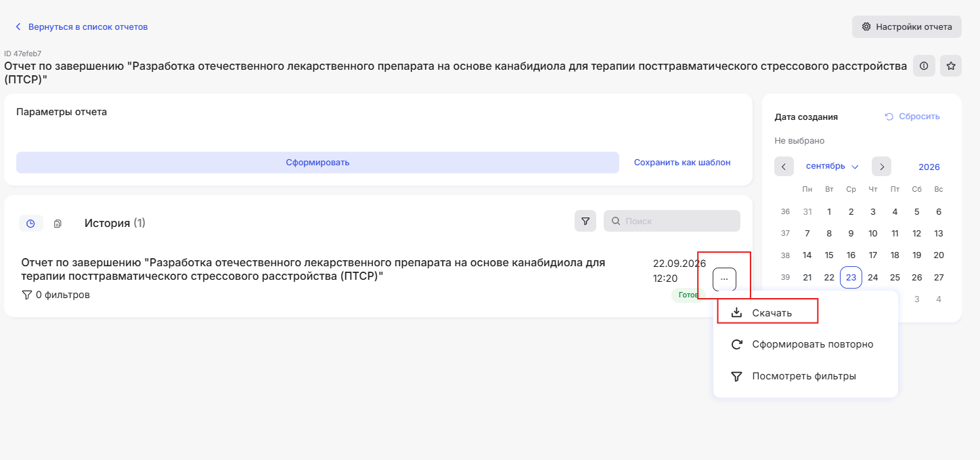
Task: Select date 12 in calendar
Action: (x=917, y=234)
